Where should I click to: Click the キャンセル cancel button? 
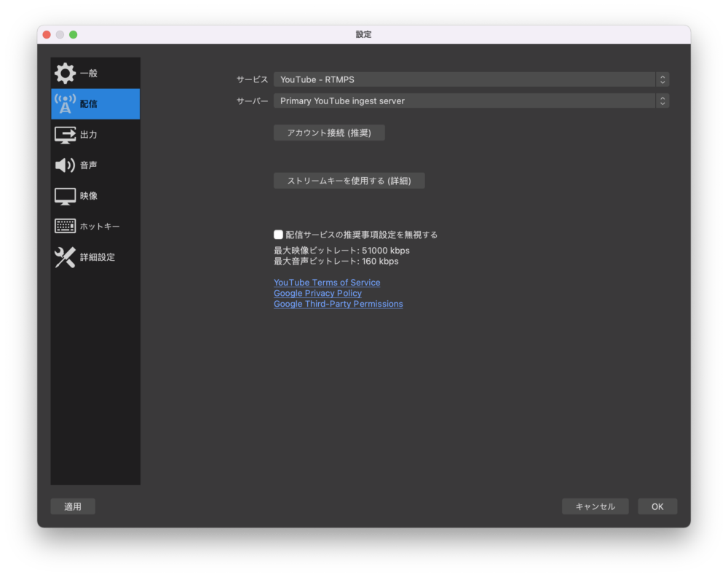596,506
